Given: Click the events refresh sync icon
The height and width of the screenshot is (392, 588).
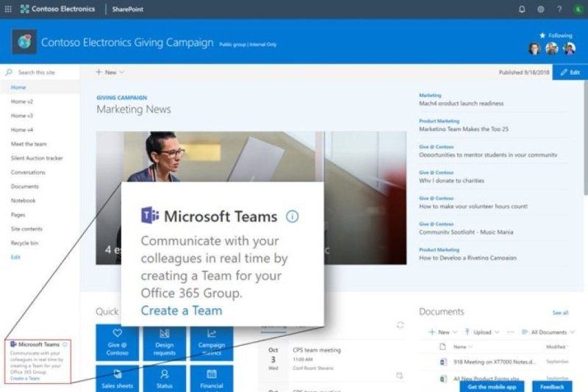Looking at the screenshot, I should point(400,325).
